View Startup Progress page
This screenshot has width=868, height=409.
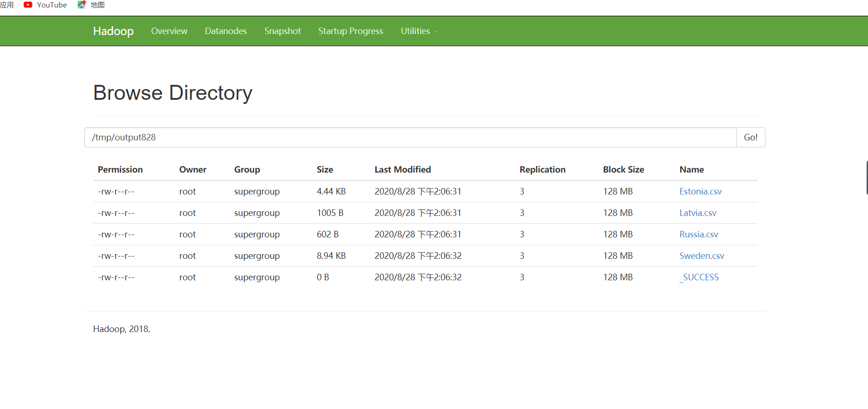351,31
